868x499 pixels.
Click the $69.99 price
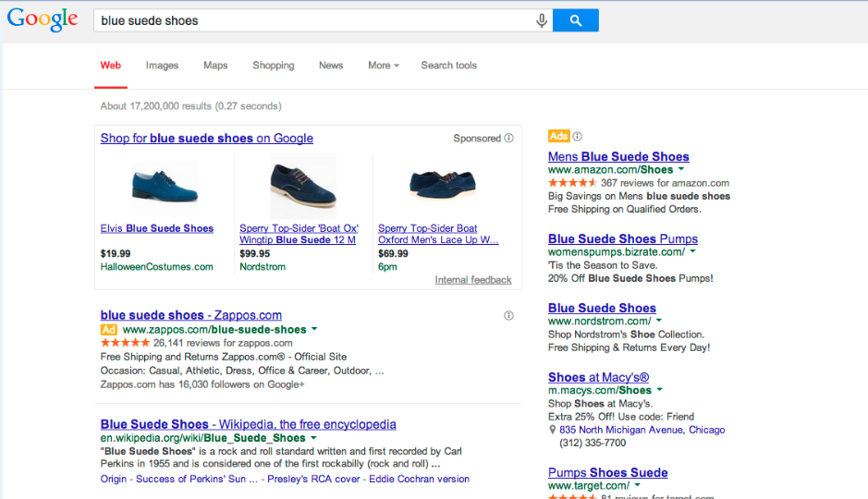pos(393,253)
